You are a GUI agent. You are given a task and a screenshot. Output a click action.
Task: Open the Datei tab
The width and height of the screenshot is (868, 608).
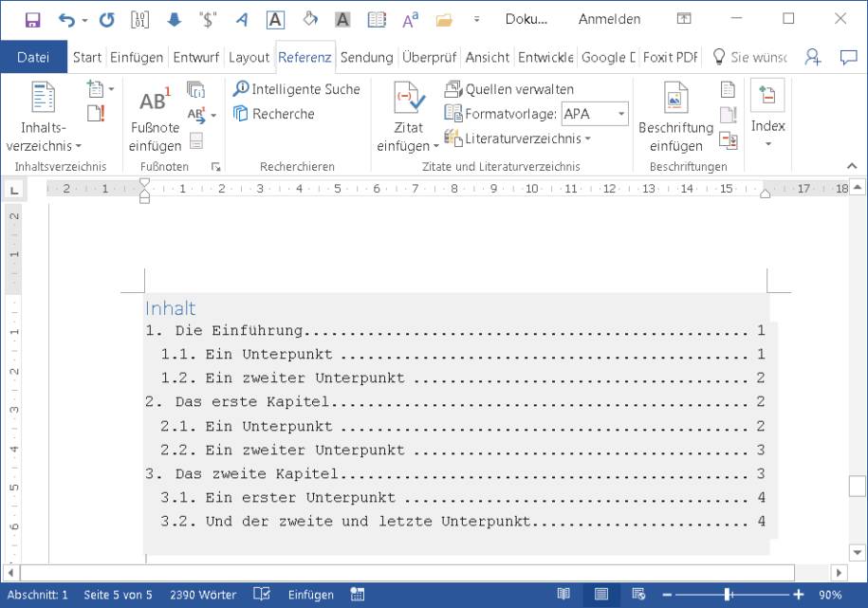tap(33, 57)
